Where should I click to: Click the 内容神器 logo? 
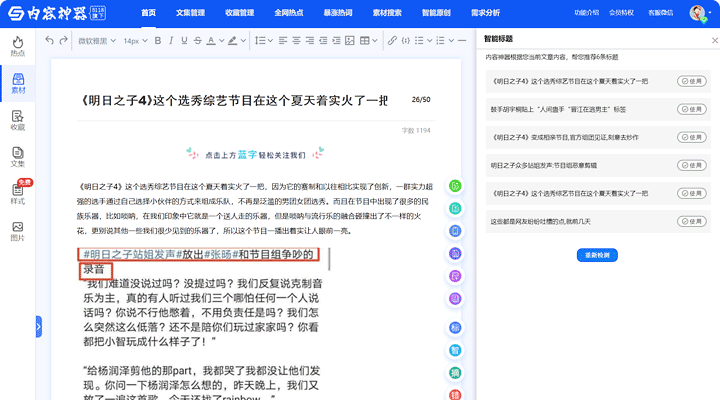56,13
